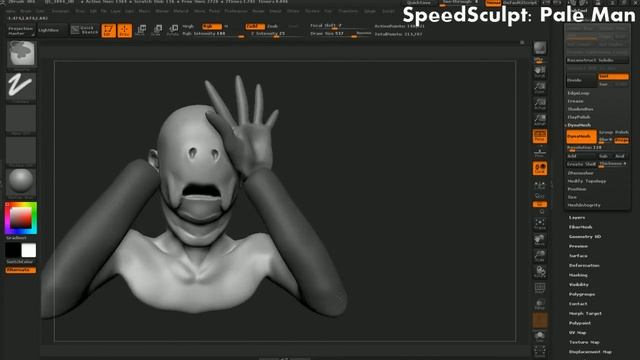Toggle Persp perspective icon
The image size is (640, 360).
(540, 136)
